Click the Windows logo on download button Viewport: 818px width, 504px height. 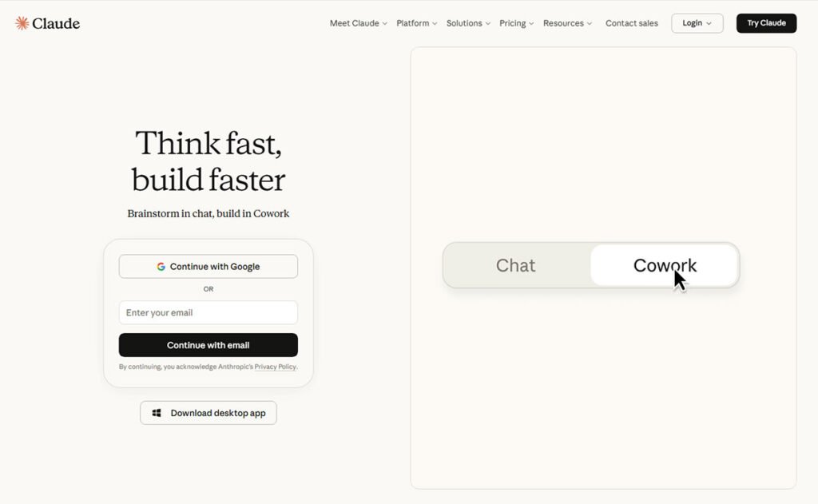(x=157, y=413)
